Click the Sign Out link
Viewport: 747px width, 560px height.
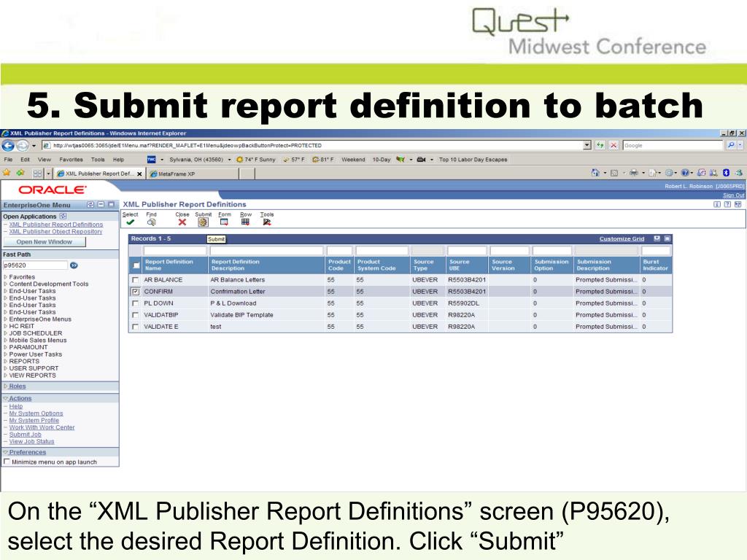click(x=733, y=195)
